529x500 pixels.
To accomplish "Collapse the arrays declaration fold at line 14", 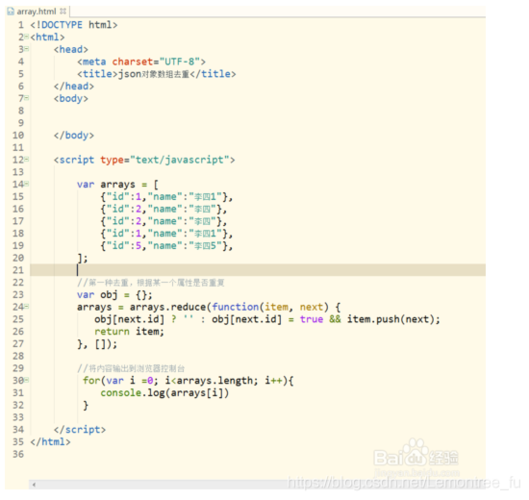I will [x=27, y=184].
